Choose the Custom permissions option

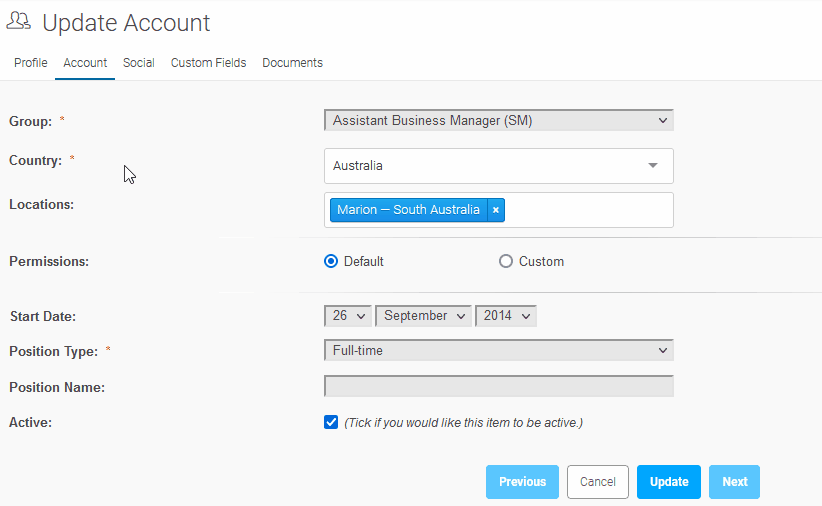pos(506,262)
